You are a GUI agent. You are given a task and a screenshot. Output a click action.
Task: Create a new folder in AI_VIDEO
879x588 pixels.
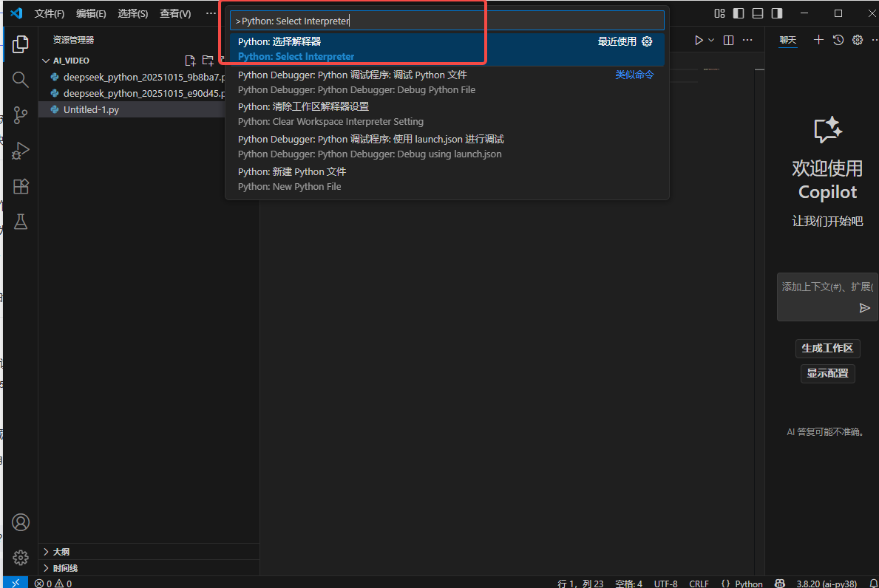click(x=208, y=61)
